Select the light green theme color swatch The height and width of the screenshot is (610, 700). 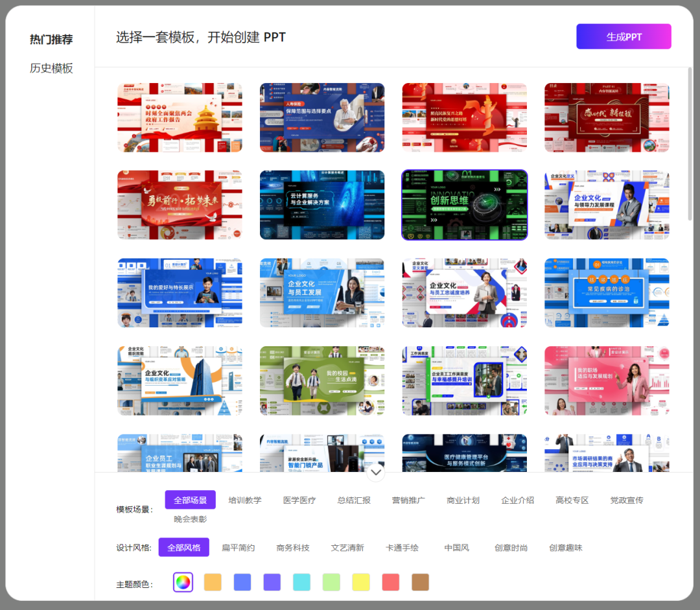coord(331,582)
